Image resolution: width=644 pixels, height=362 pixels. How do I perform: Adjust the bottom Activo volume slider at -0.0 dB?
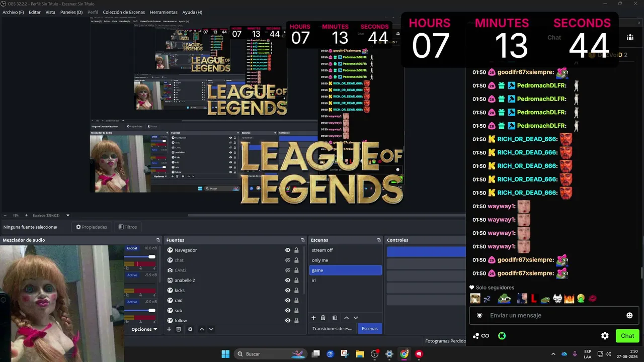pyautogui.click(x=140, y=310)
